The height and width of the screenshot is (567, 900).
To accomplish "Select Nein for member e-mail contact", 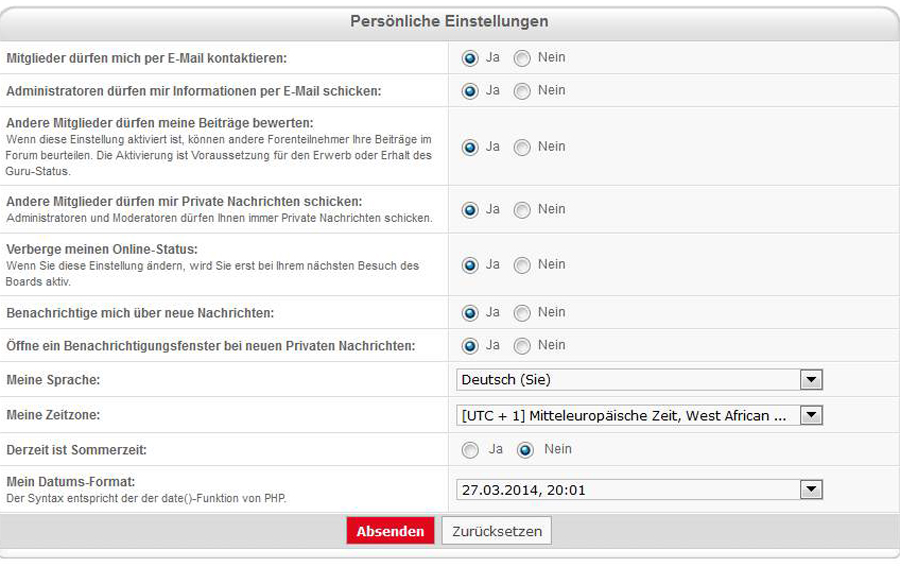I will click(522, 58).
